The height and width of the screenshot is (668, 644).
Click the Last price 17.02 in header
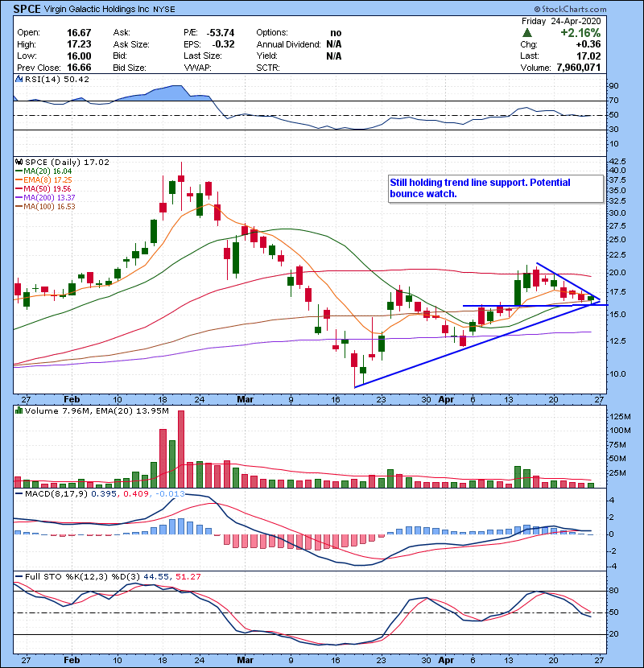pyautogui.click(x=588, y=56)
